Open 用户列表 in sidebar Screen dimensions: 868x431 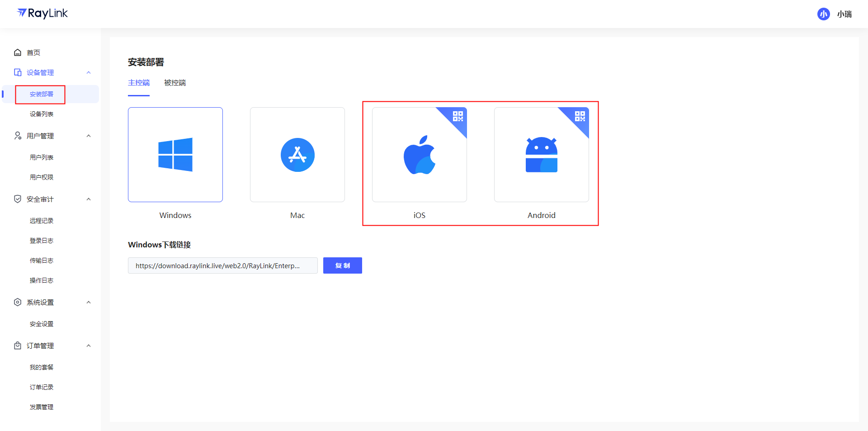click(42, 157)
